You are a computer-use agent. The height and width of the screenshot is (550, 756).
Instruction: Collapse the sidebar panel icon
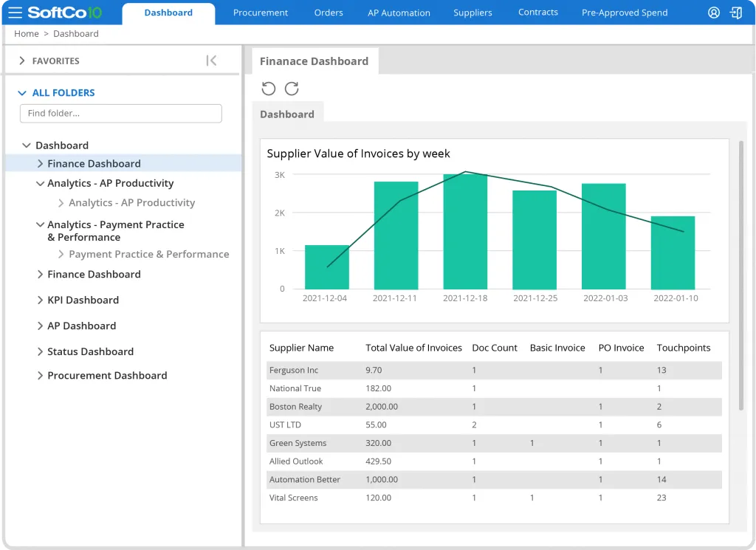coord(211,61)
